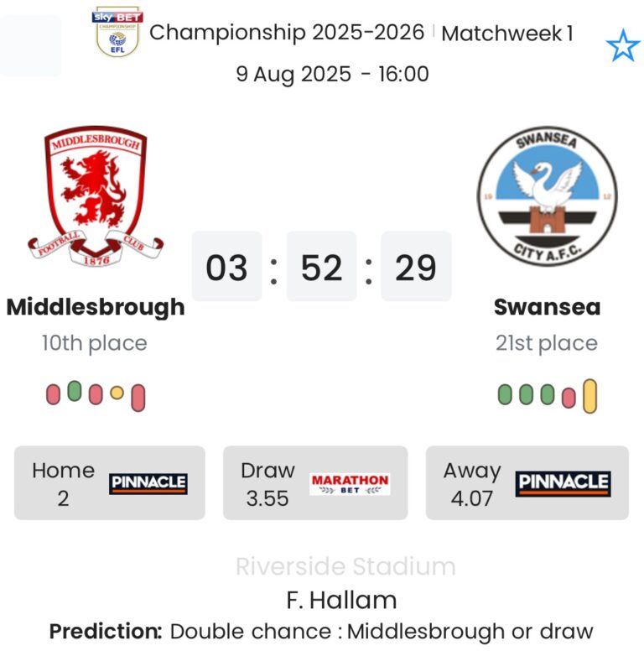Click the Matchweek 1 label
Screen dimensions: 644x651
click(507, 34)
